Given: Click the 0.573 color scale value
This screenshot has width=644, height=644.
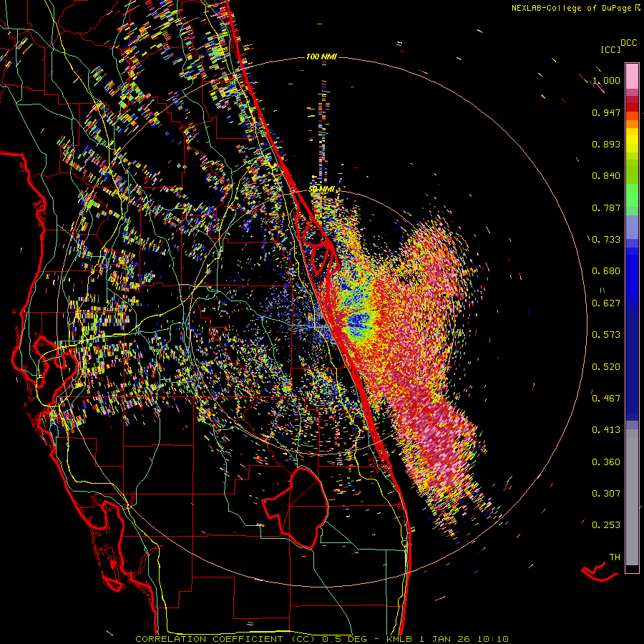Looking at the screenshot, I should click(x=606, y=335).
